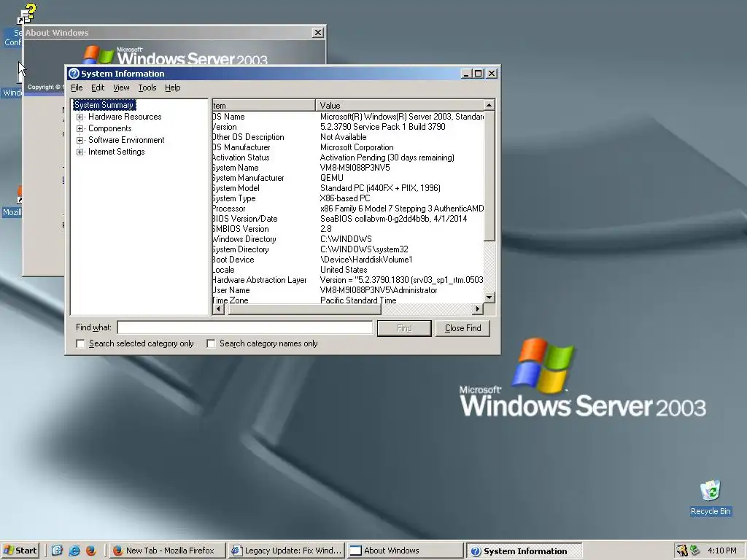
Task: Select the System Manufacturer row
Action: click(x=348, y=178)
